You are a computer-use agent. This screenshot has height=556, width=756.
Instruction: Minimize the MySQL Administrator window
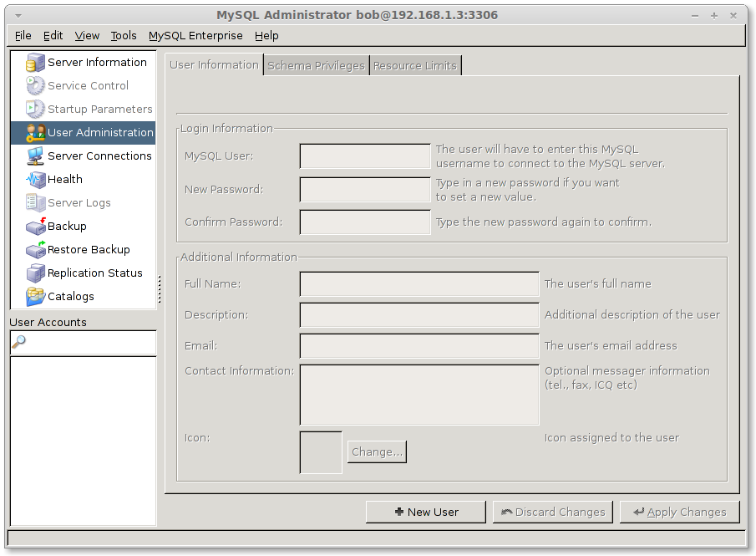click(x=695, y=16)
